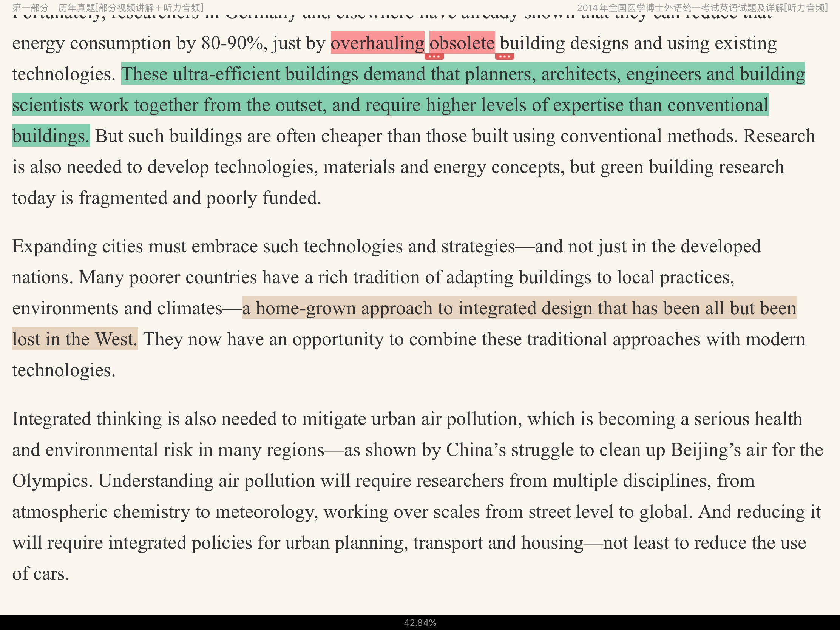The image size is (840, 630).
Task: Open the note marker after "overhauling"
Action: (x=434, y=57)
